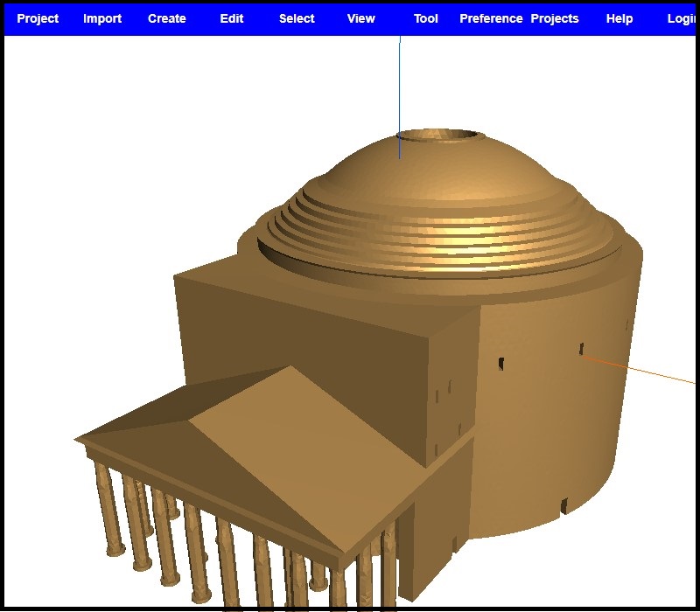Click the Tool menu
Image resolution: width=700 pixels, height=612 pixels.
pos(425,18)
